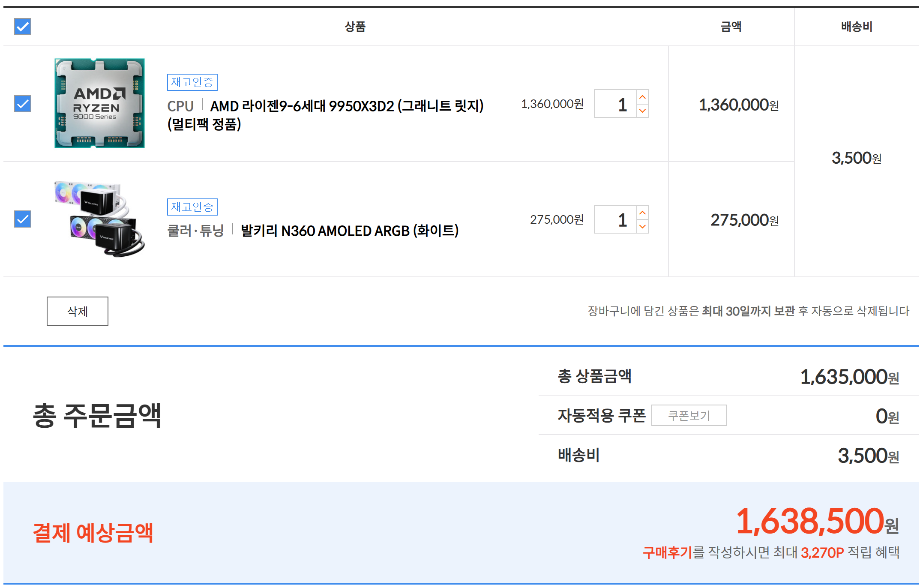This screenshot has height=588, width=923.
Task: Open the Valkyrie cooler product thumbnail
Action: coord(99,219)
